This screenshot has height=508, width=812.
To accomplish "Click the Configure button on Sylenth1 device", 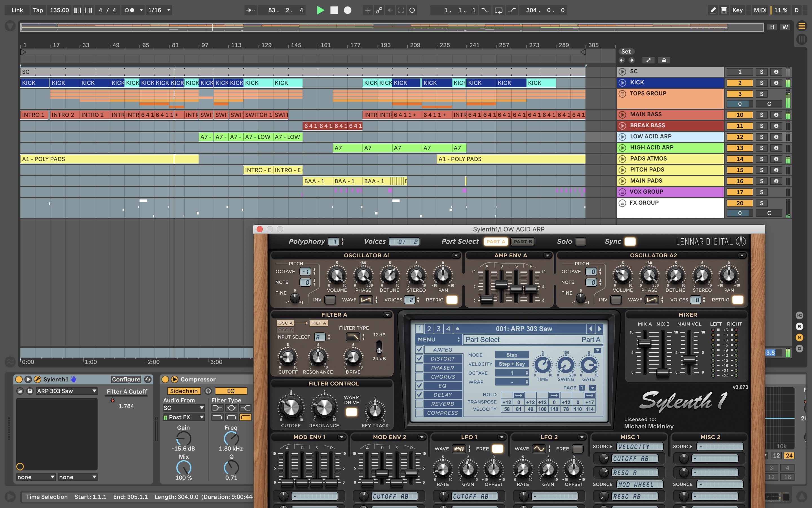I will pos(126,379).
